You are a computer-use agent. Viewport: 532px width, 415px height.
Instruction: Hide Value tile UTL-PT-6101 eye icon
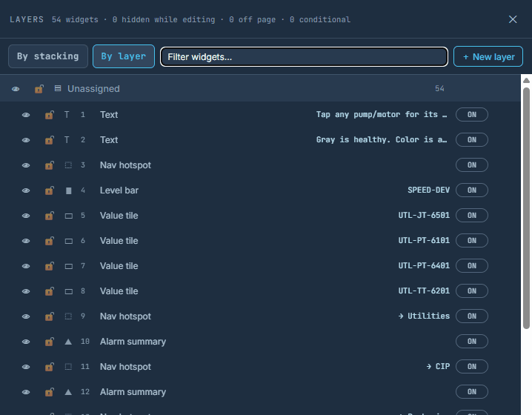[26, 241]
